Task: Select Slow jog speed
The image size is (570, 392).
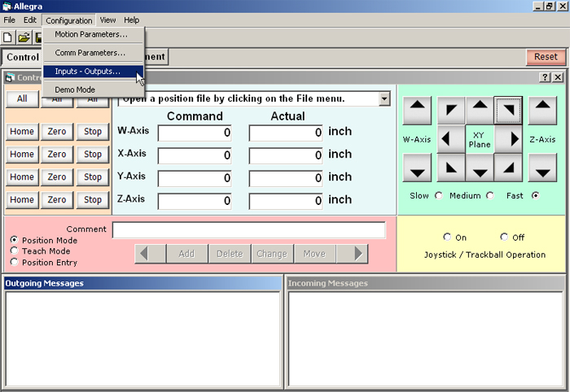Action: [439, 196]
